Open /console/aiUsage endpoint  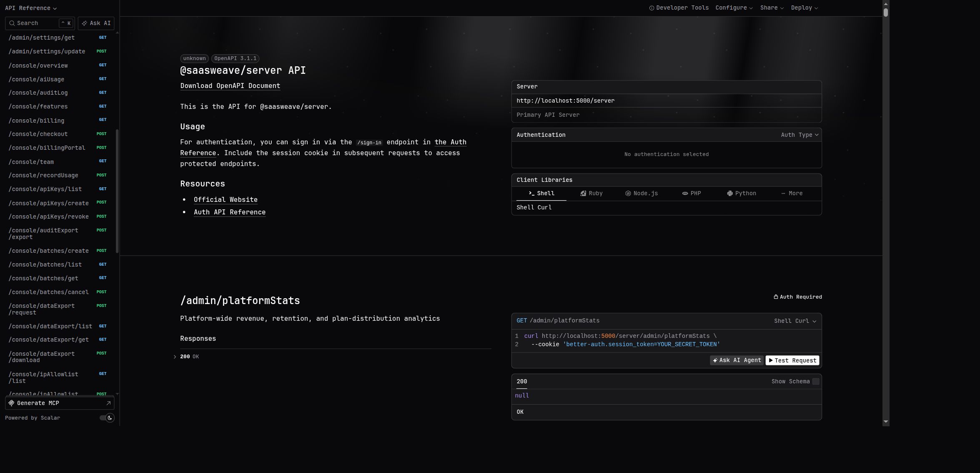click(x=58, y=80)
